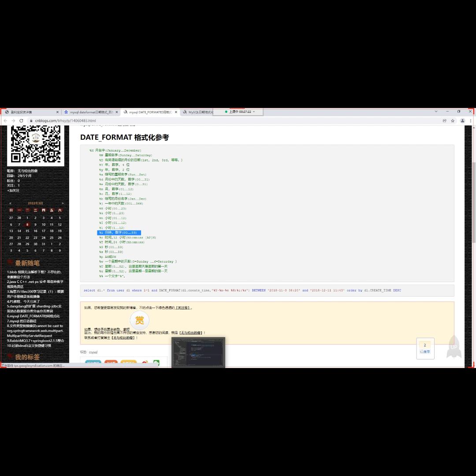Go to next month in calendar
Screen dimensions: 476x476
click(x=63, y=203)
